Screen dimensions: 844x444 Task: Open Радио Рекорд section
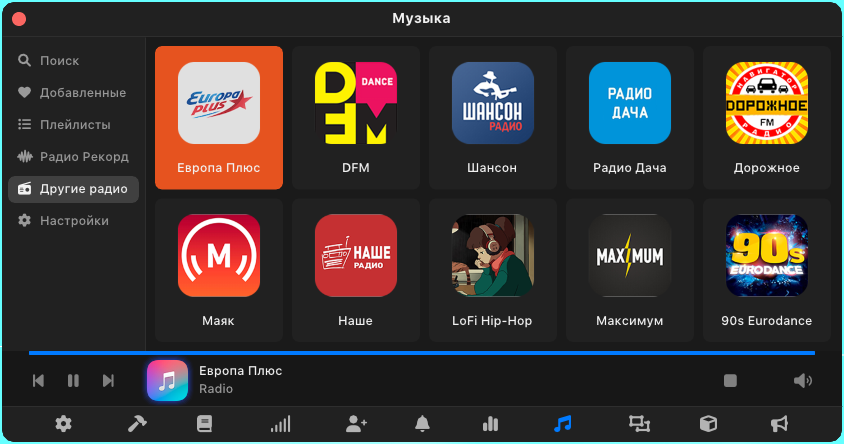[x=83, y=157]
